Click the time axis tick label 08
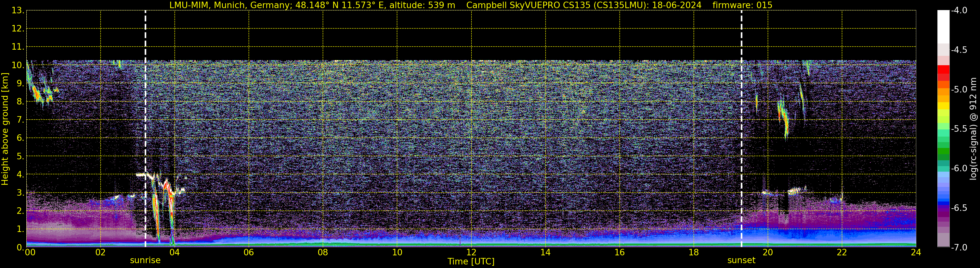980x268 pixels. pyautogui.click(x=323, y=252)
